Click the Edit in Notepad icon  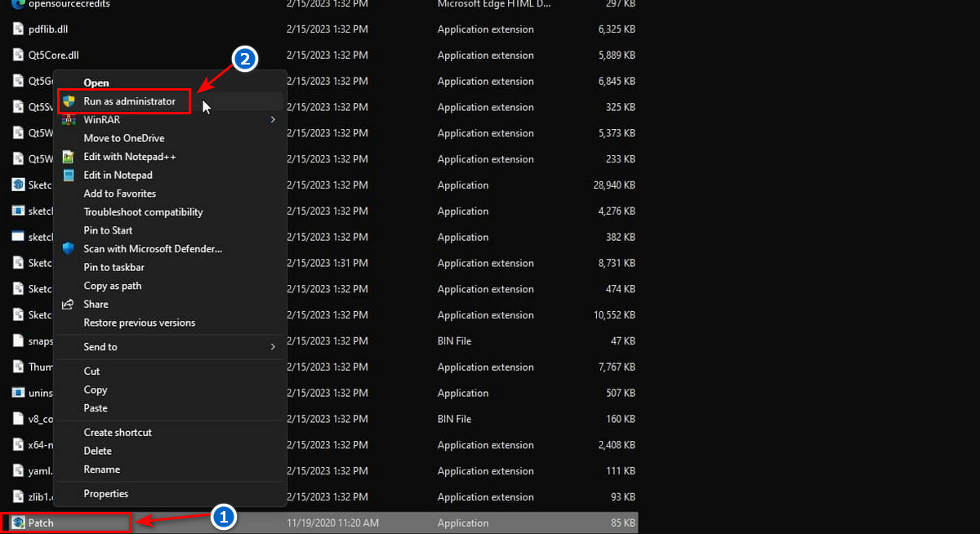click(x=69, y=175)
